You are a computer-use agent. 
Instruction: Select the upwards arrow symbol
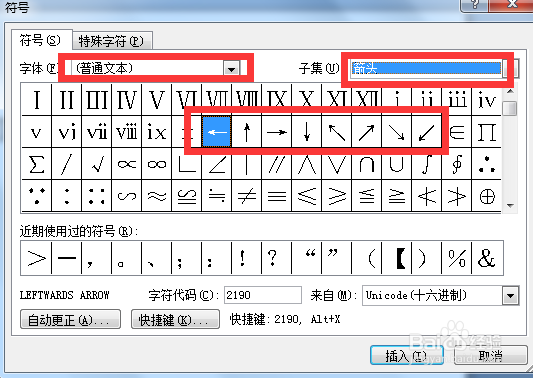click(247, 132)
